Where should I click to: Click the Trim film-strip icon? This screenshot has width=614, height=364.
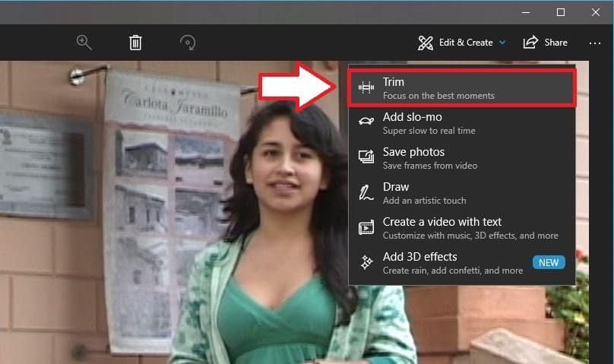[x=366, y=87]
